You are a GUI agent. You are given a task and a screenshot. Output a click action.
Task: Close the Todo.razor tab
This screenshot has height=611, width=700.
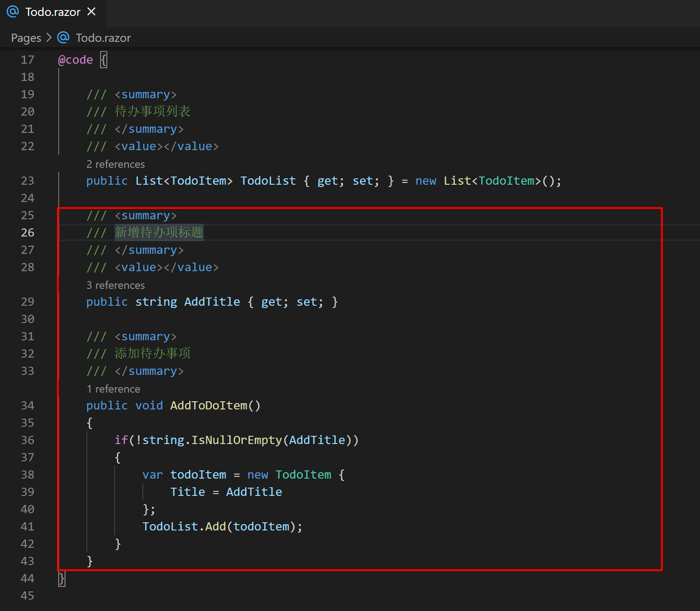pos(91,12)
